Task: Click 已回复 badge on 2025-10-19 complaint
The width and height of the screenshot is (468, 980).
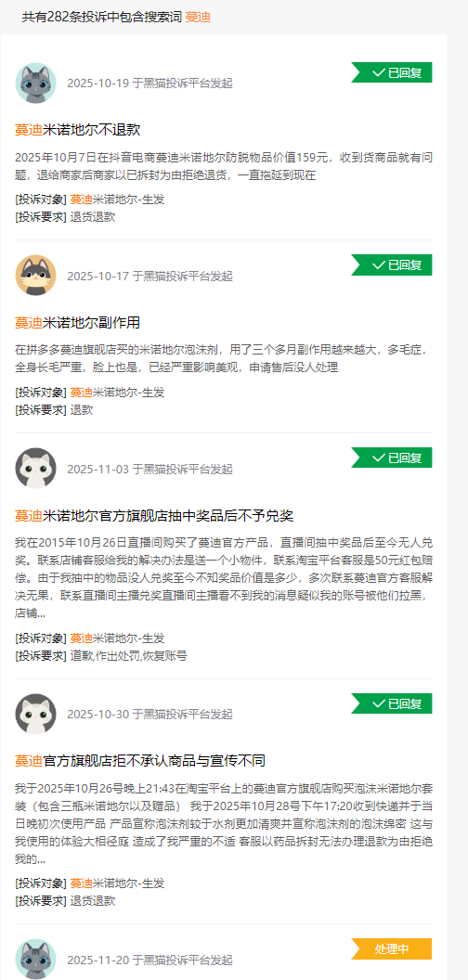Action: coord(392,72)
